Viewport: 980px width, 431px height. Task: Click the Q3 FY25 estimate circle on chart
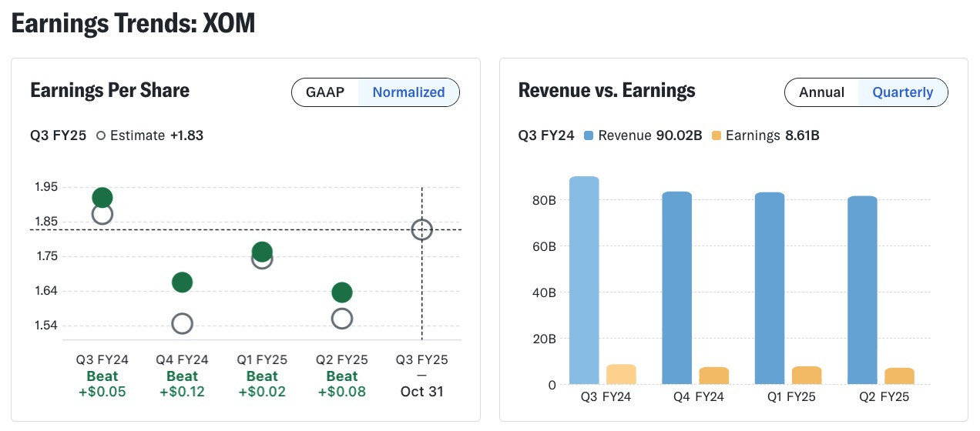coord(421,229)
